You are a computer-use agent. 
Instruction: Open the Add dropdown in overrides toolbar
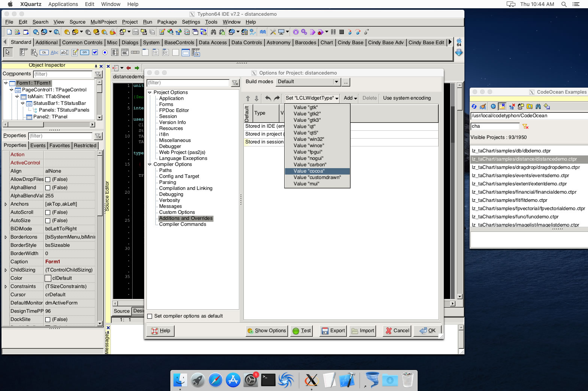click(x=350, y=98)
